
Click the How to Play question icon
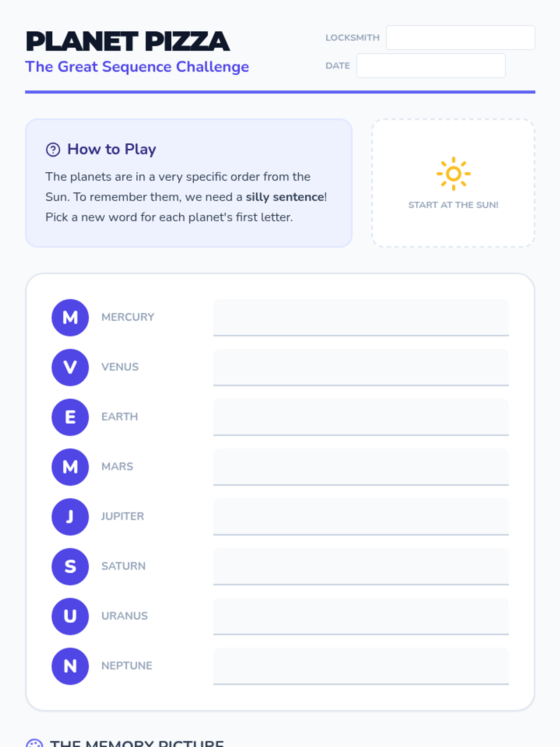pyautogui.click(x=53, y=150)
